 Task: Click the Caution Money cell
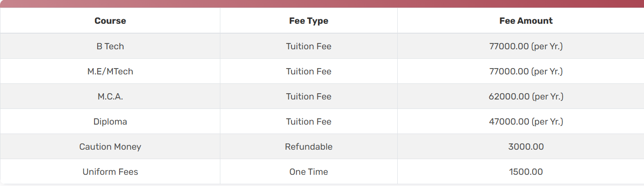110,147
